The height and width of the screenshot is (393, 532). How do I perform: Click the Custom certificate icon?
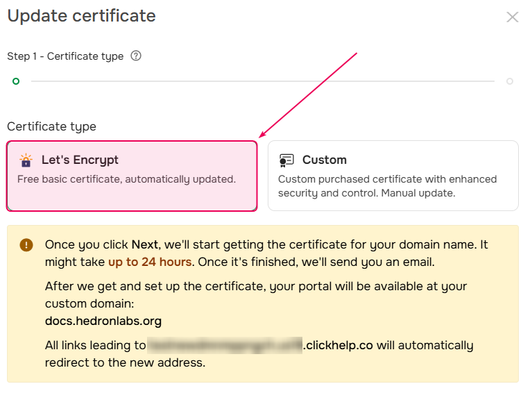pyautogui.click(x=286, y=160)
